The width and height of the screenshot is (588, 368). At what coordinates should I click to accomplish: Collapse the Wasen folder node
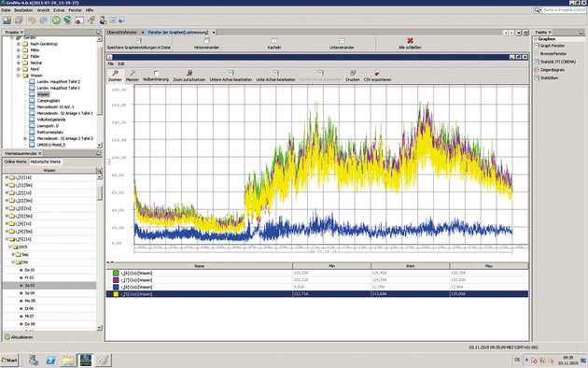pos(19,76)
